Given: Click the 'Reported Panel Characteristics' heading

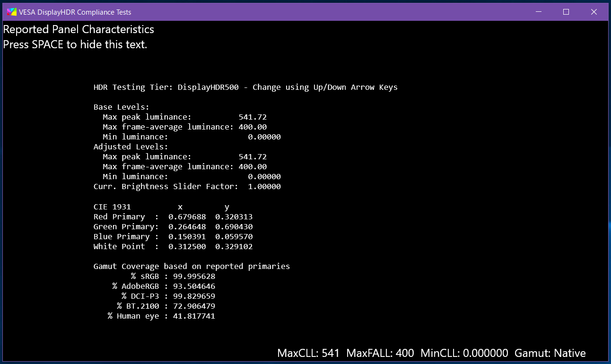Looking at the screenshot, I should pos(79,29).
